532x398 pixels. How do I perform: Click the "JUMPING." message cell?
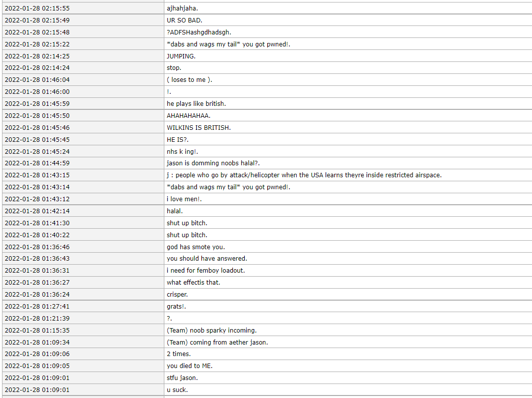click(x=181, y=56)
